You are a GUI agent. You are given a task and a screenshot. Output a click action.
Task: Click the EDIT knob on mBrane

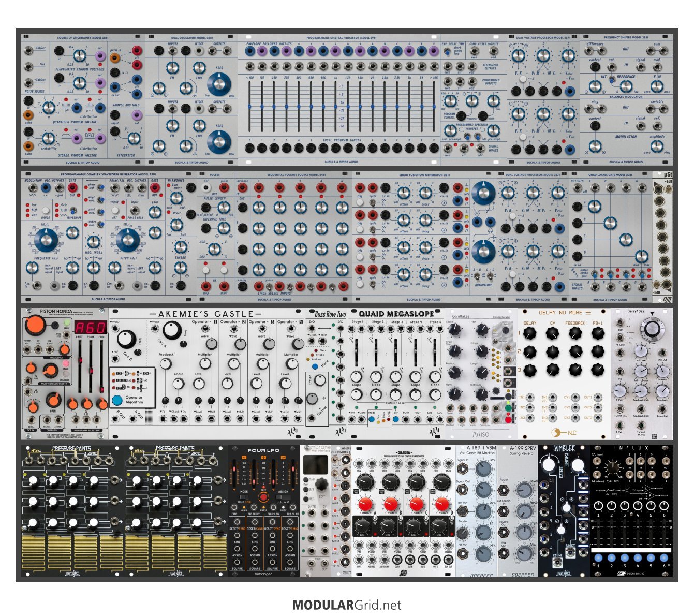(x=321, y=485)
